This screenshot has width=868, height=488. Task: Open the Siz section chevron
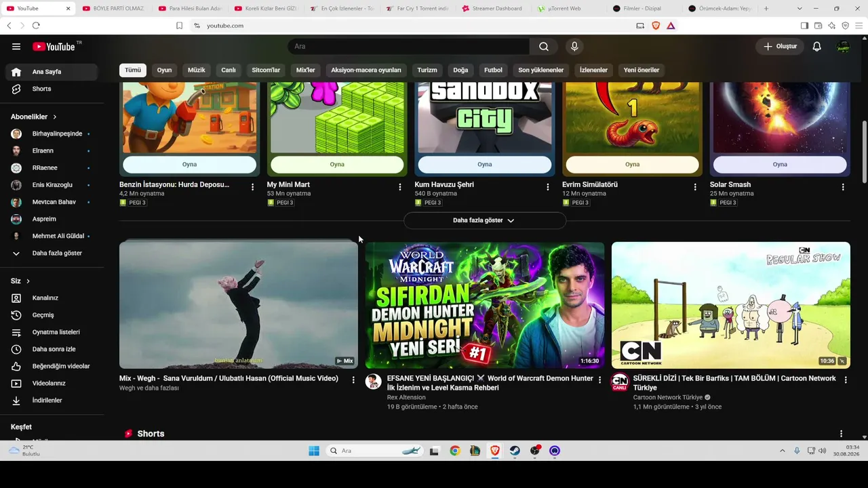(28, 281)
